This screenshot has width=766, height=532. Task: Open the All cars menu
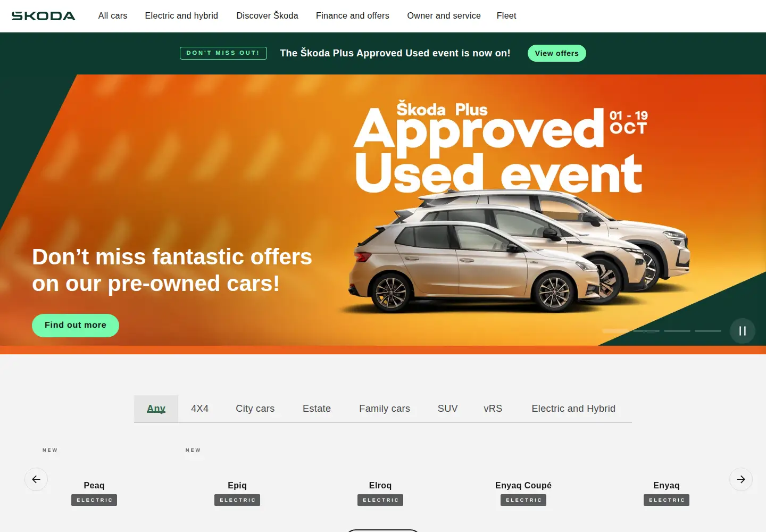point(113,16)
